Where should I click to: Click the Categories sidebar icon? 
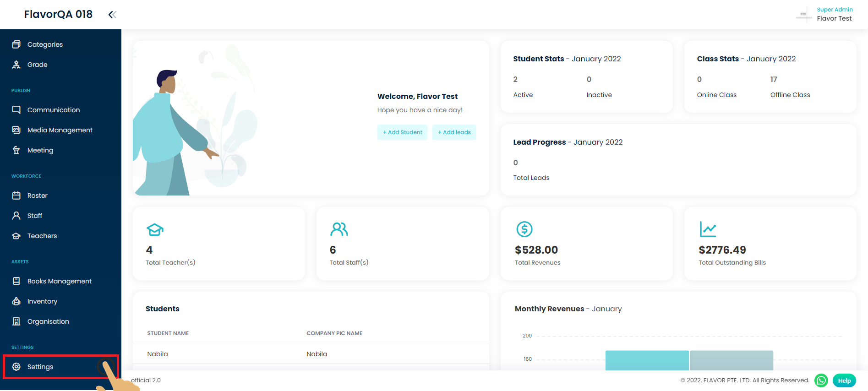point(16,44)
